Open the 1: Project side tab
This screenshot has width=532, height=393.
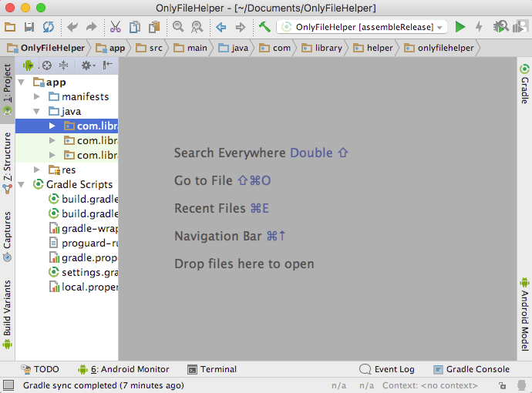7,89
